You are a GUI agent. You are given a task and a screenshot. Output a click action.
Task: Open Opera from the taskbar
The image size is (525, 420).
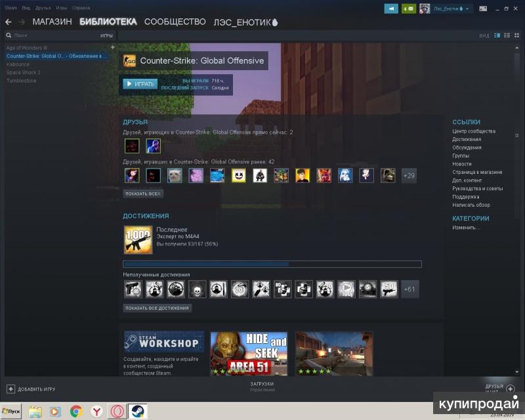pos(117,411)
